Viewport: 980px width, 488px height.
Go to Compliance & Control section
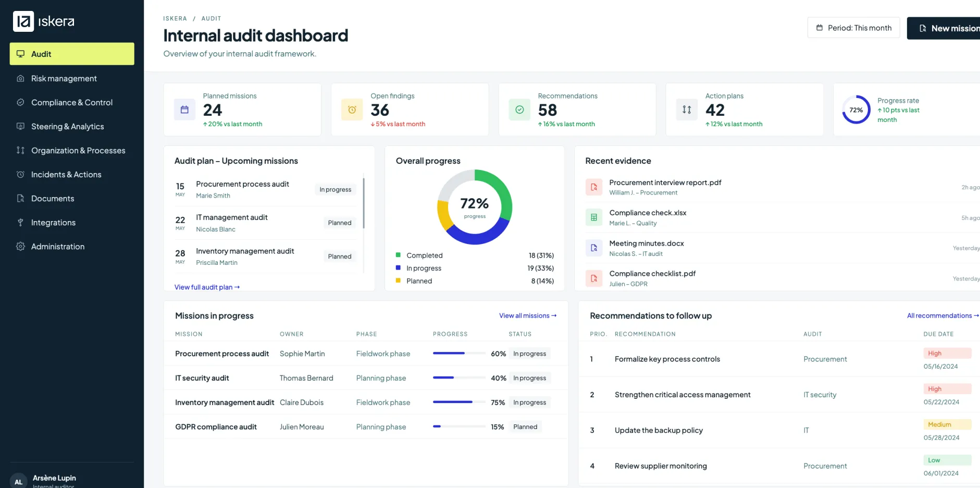72,103
